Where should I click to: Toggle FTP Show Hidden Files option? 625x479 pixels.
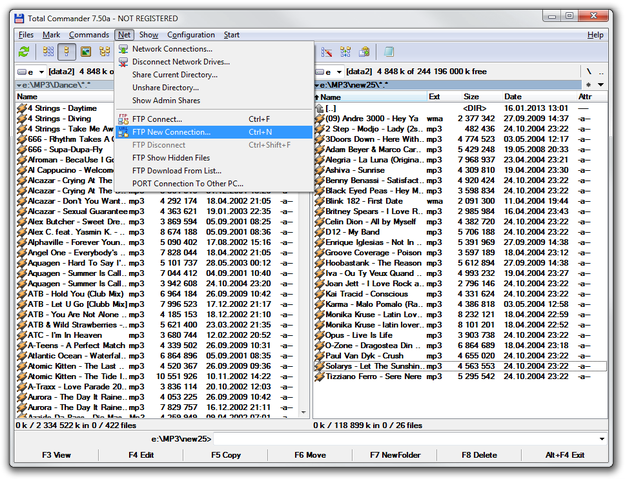coord(214,158)
